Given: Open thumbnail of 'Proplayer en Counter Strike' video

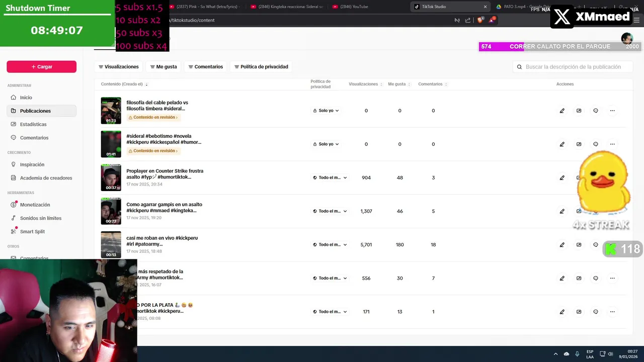Looking at the screenshot, I should (x=111, y=177).
